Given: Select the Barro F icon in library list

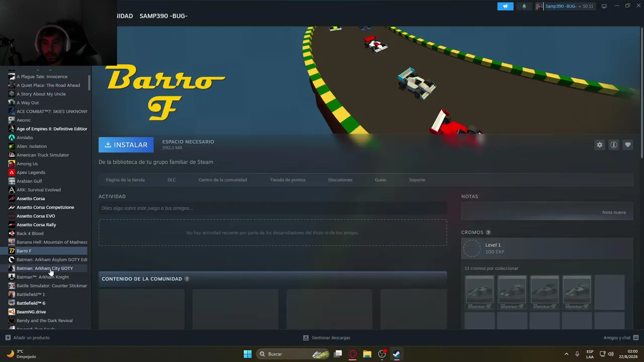Looking at the screenshot, I should [12, 251].
